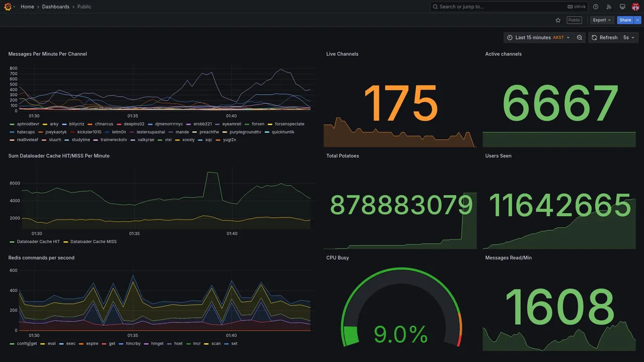
Task: Click the Total Potatoes panel title
Action: click(343, 156)
